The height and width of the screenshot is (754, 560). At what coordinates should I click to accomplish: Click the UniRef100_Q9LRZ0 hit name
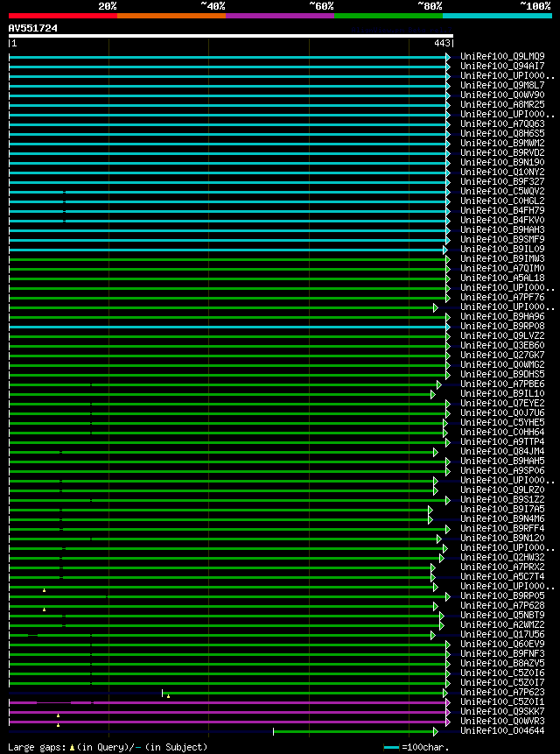coord(502,490)
